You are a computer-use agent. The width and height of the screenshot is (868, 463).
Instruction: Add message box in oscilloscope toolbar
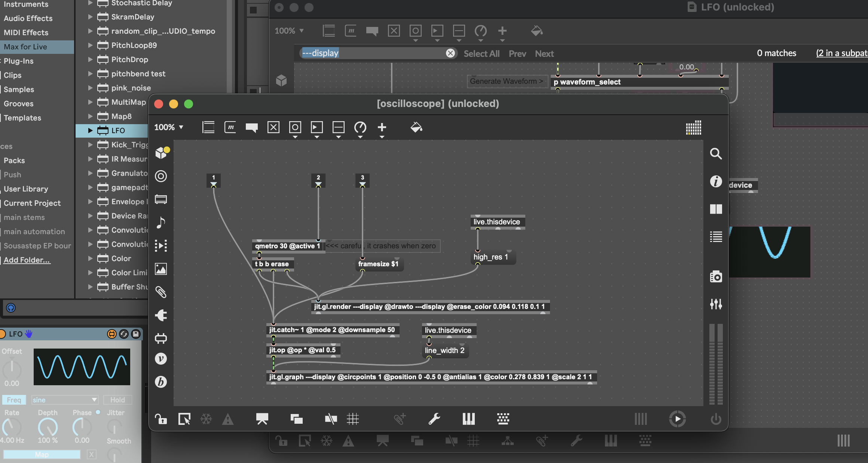point(230,127)
